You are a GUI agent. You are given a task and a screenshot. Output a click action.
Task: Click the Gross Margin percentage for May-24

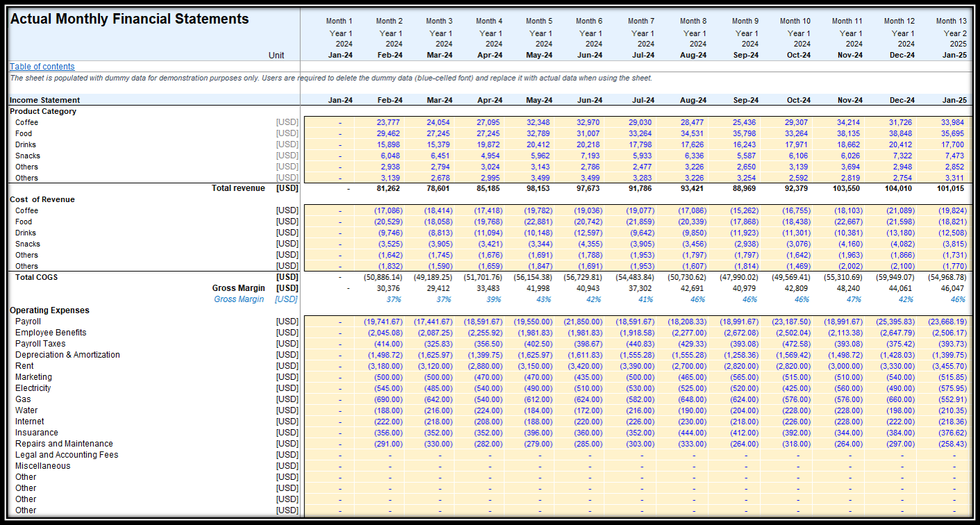pos(543,299)
